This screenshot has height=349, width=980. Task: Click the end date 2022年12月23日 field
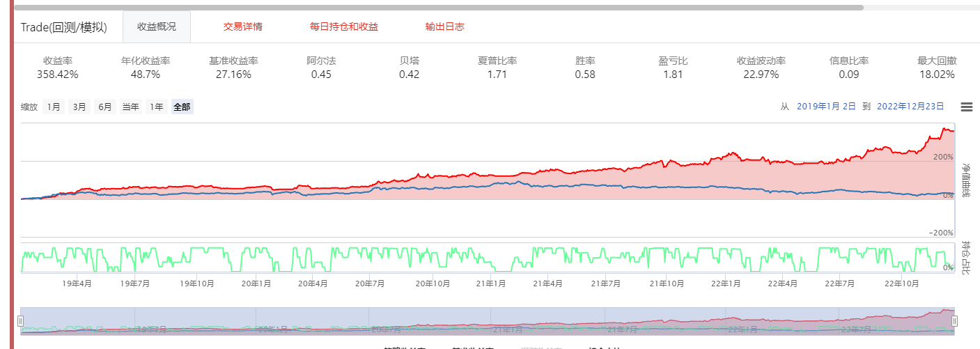[x=910, y=107]
